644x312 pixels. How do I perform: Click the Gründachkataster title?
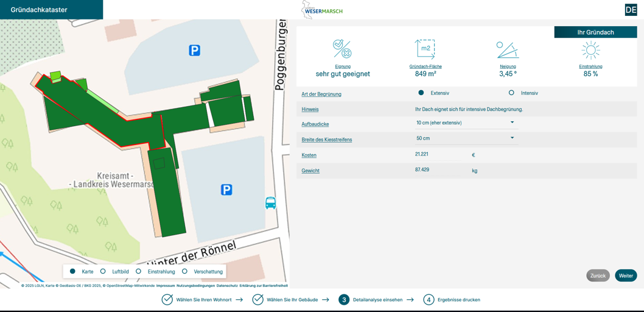pyautogui.click(x=39, y=10)
